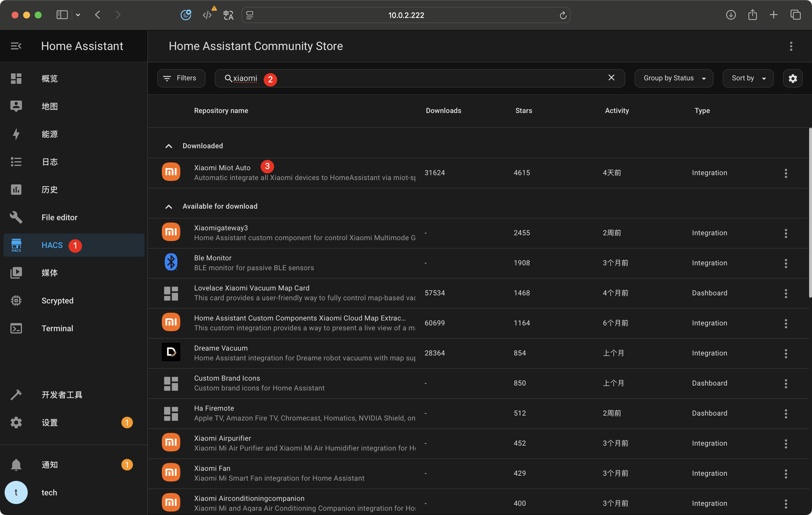The image size is (812, 515).
Task: Clear the xiaomi search text
Action: pyautogui.click(x=611, y=77)
